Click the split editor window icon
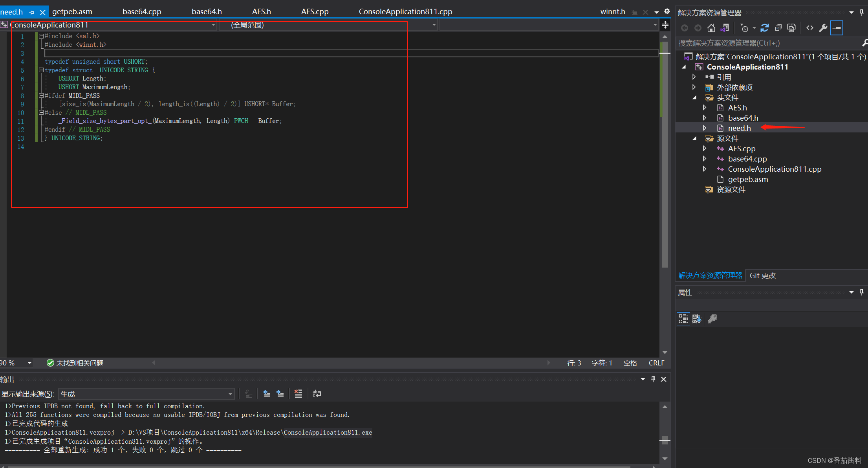Viewport: 868px width, 468px height. click(665, 25)
